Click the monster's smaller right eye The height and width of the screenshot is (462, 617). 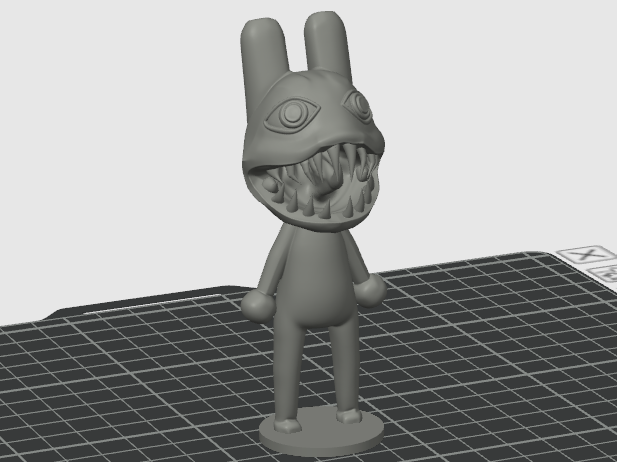358,104
